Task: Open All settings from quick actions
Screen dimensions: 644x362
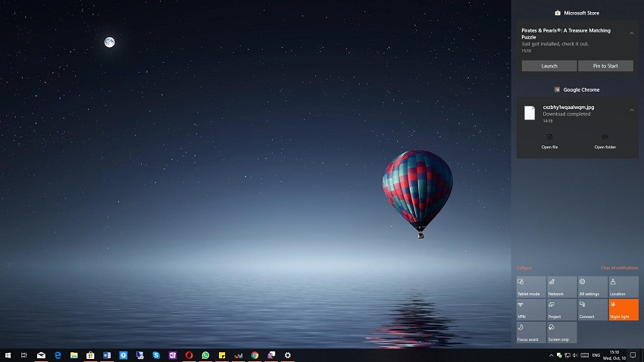Action: [592, 287]
